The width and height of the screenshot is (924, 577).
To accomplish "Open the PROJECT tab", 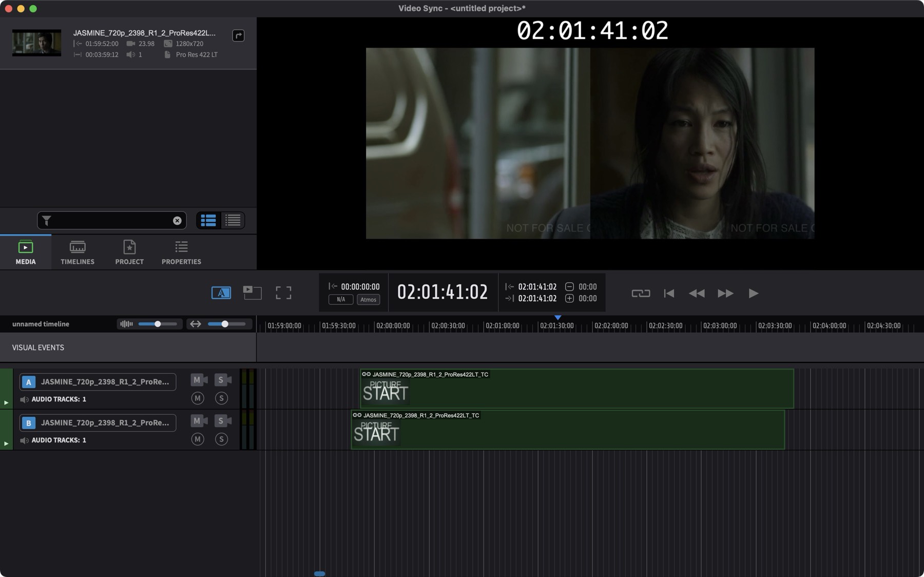I will (129, 253).
